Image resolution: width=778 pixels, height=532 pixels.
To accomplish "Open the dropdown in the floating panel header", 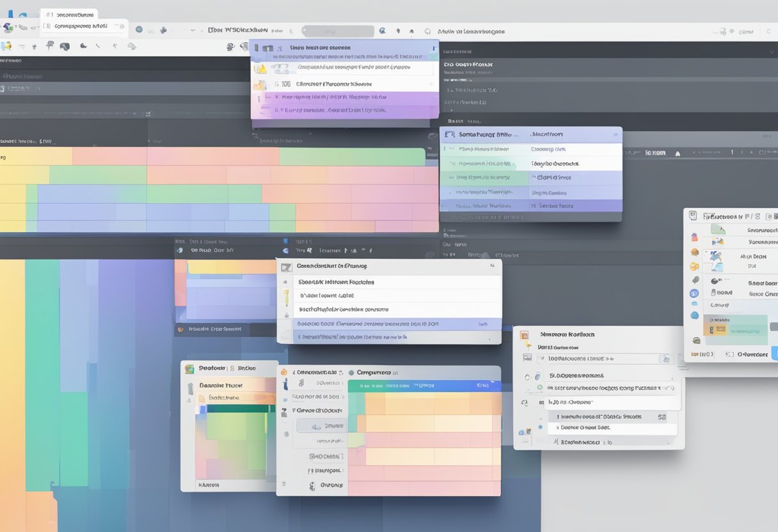I will [x=615, y=134].
